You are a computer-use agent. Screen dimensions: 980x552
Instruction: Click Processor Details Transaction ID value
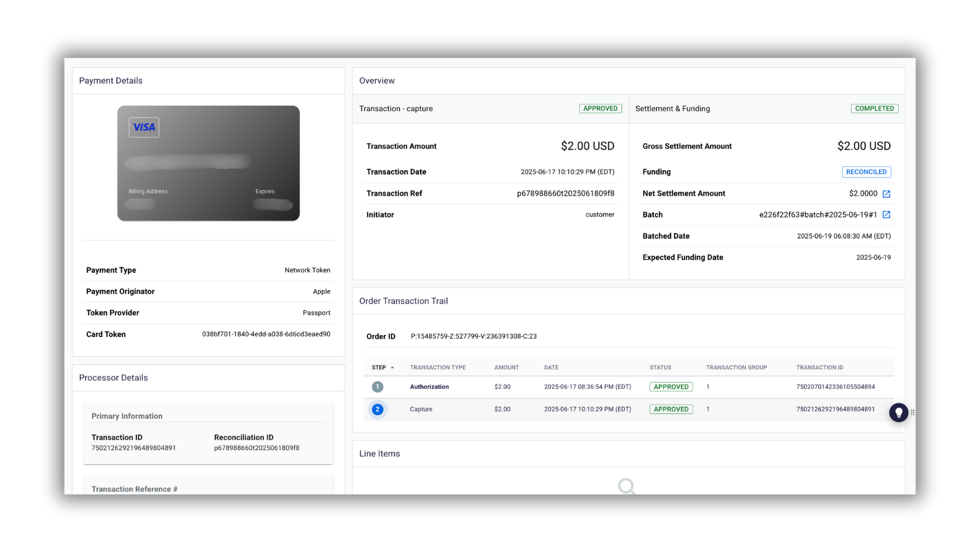(x=134, y=448)
